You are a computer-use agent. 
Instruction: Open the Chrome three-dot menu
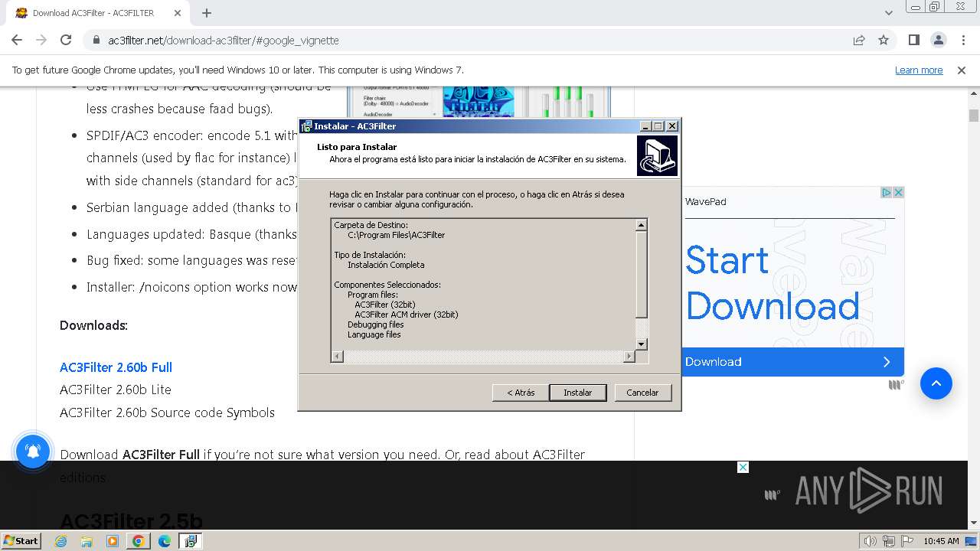(x=964, y=40)
